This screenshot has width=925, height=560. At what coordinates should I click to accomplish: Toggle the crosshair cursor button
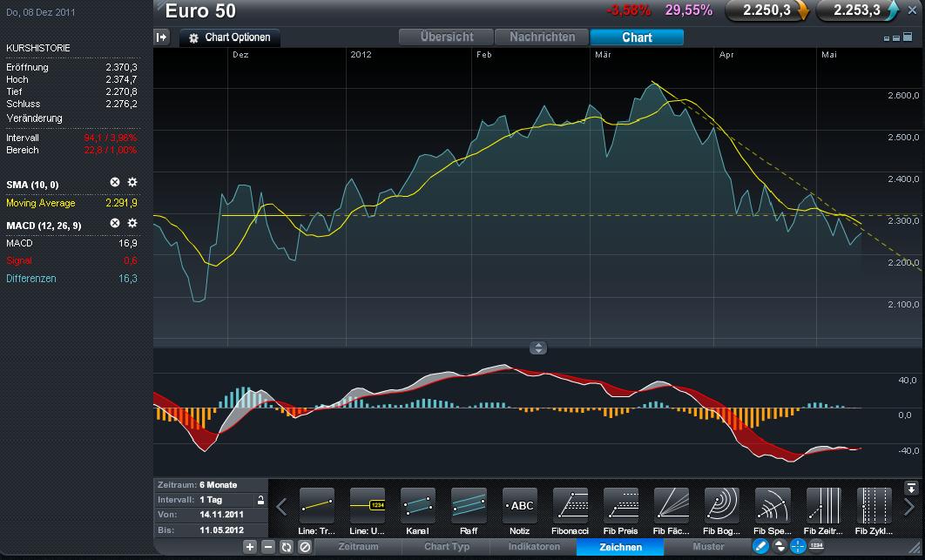(798, 547)
